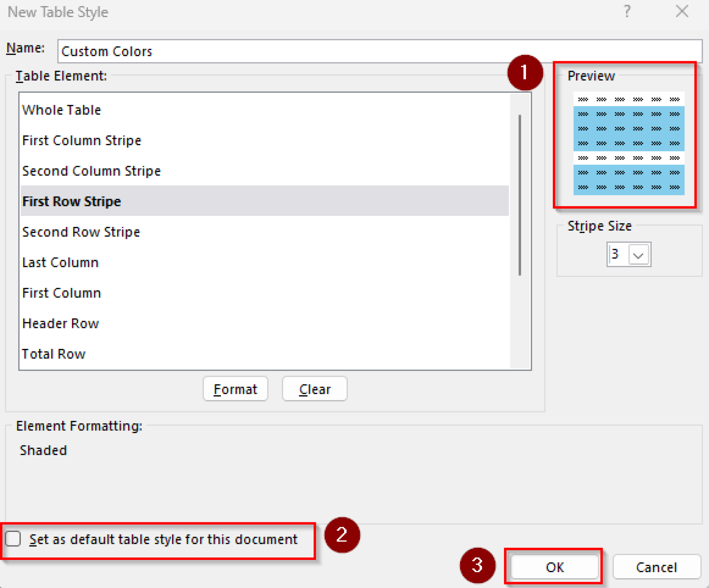
Task: Enable Set as default table style checkbox
Action: pyautogui.click(x=14, y=539)
